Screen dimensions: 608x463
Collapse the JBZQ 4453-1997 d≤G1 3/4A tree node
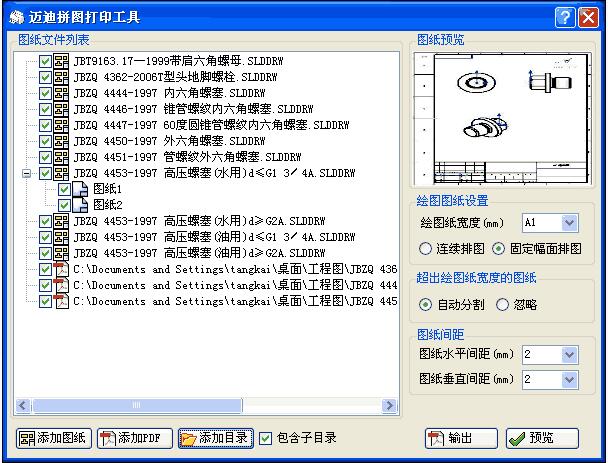click(x=27, y=173)
